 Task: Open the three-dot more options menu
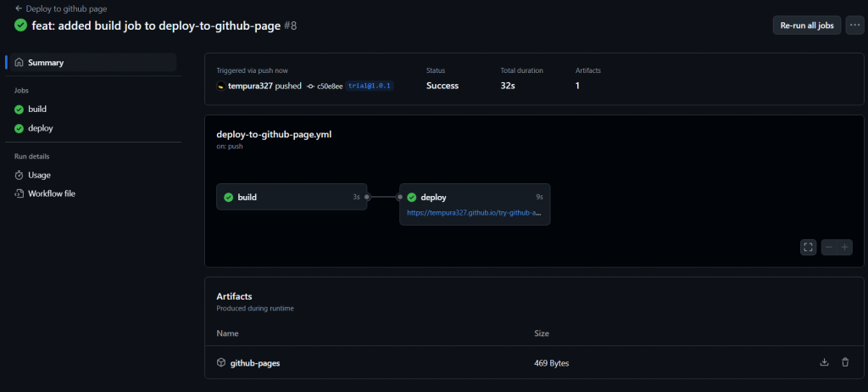click(854, 25)
